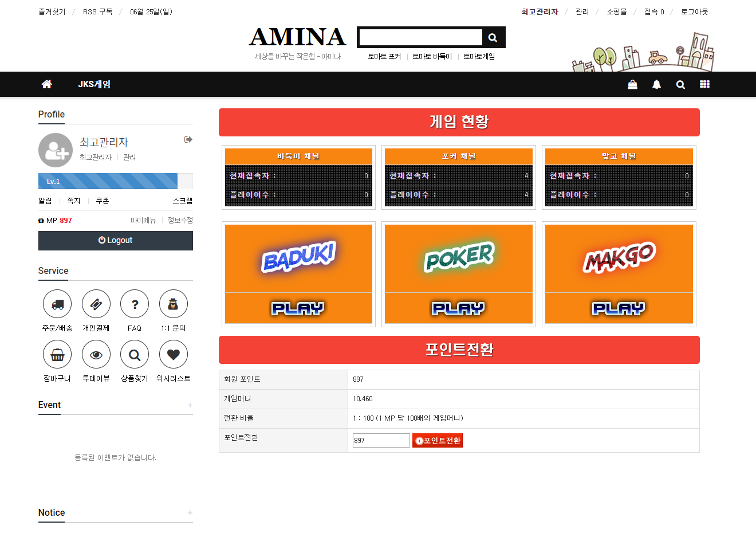Open 쇼핑몰 in the top menu

pos(616,11)
